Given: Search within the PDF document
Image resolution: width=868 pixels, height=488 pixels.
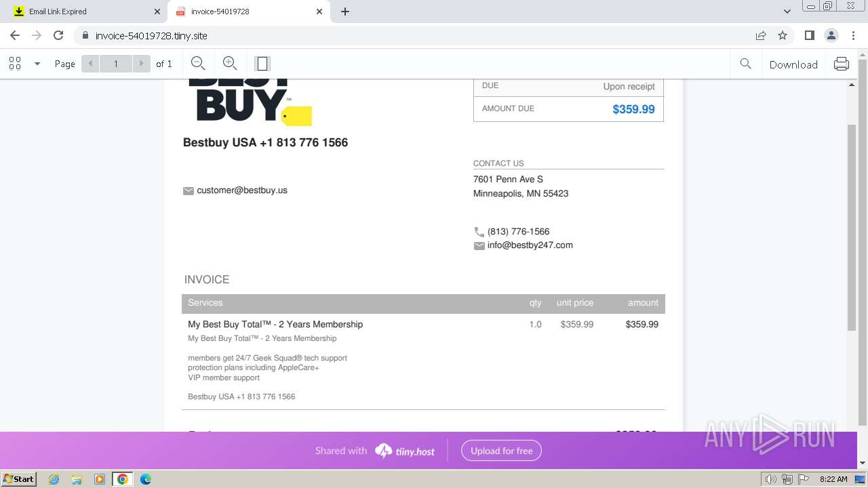Looking at the screenshot, I should pyautogui.click(x=745, y=63).
